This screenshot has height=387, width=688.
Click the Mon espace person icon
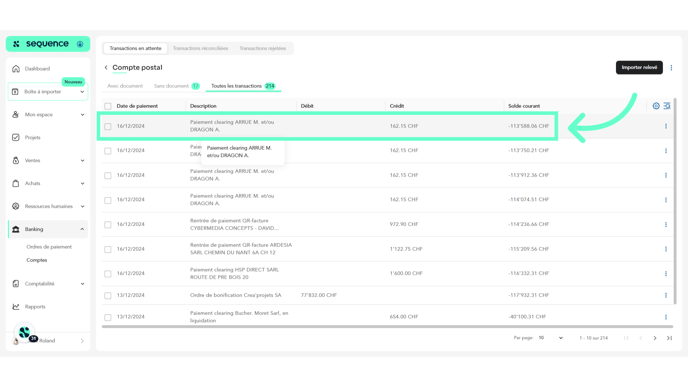(x=15, y=115)
